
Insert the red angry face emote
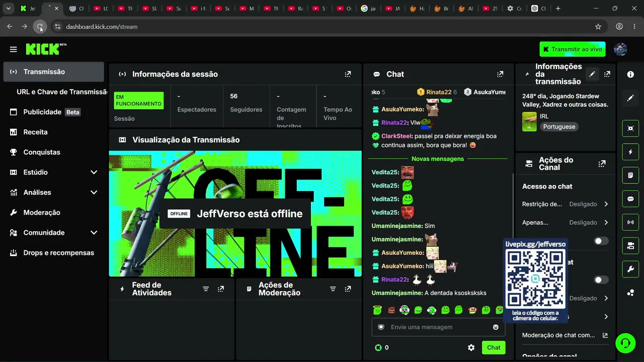tap(391, 310)
